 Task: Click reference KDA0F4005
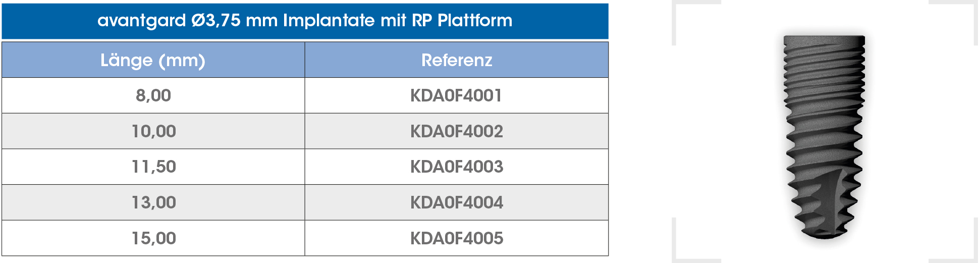tap(457, 238)
